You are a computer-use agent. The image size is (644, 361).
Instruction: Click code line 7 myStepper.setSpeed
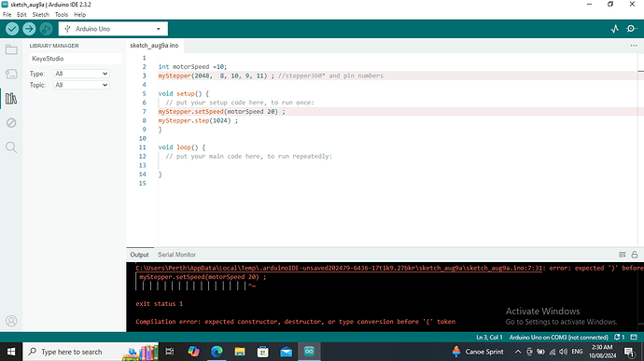[x=221, y=112]
